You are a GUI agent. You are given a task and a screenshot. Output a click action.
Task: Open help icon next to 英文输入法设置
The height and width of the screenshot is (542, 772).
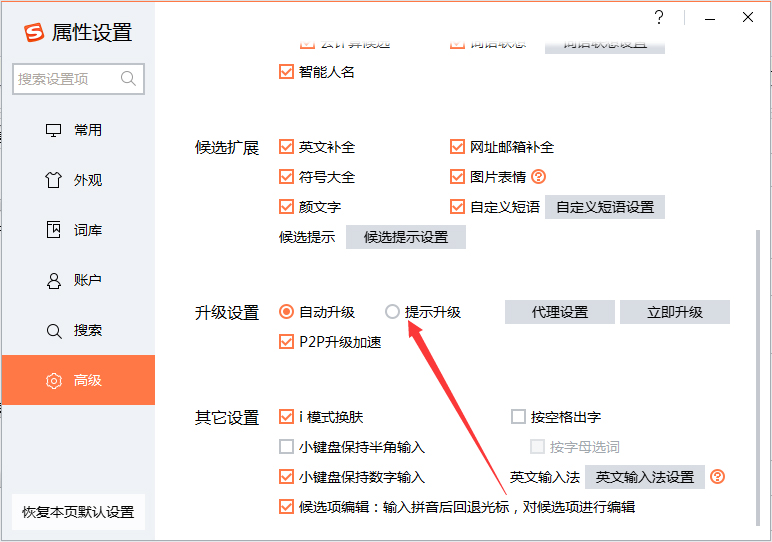717,477
